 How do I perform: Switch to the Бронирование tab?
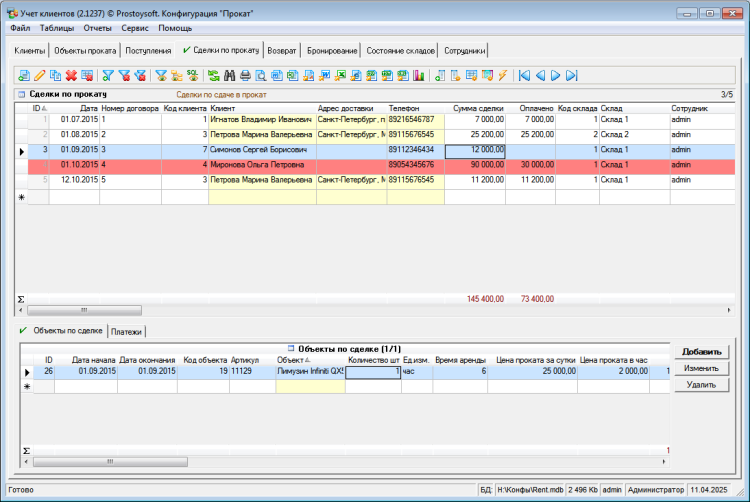(331, 50)
